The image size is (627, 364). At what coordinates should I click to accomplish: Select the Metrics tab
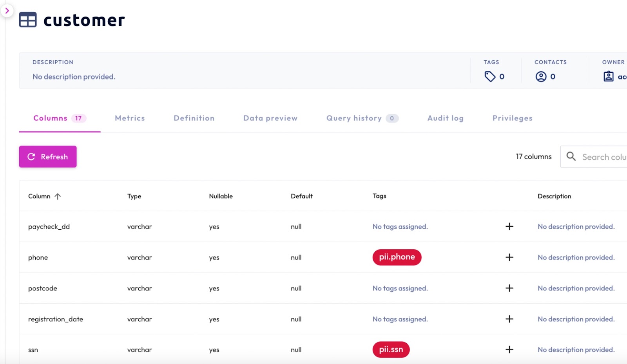pos(130,118)
